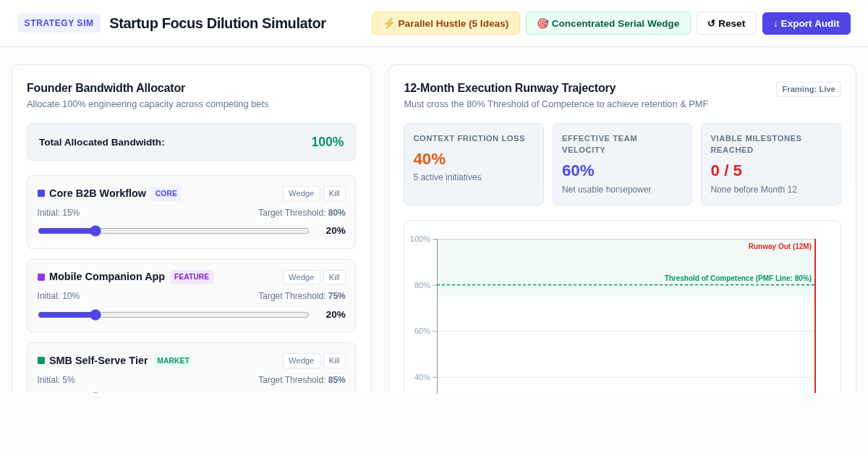Click the 80% chart axis label

[422, 285]
